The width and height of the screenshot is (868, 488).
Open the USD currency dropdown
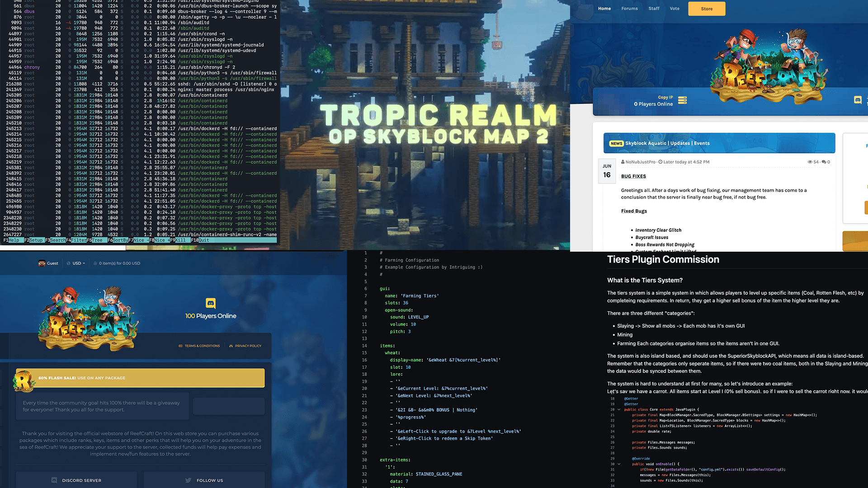76,263
